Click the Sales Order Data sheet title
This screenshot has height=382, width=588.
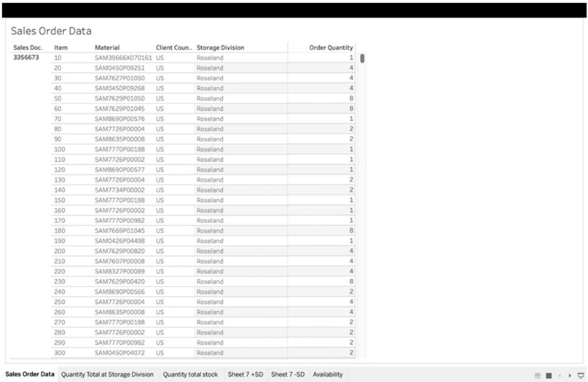click(51, 31)
